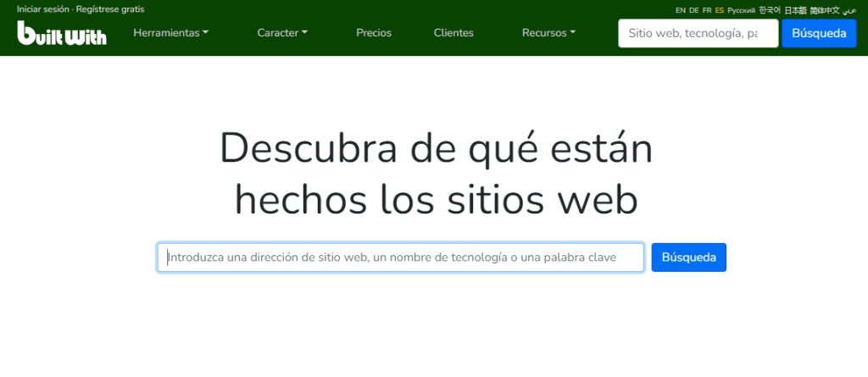Click the Regístrese gratis link

coord(110,9)
